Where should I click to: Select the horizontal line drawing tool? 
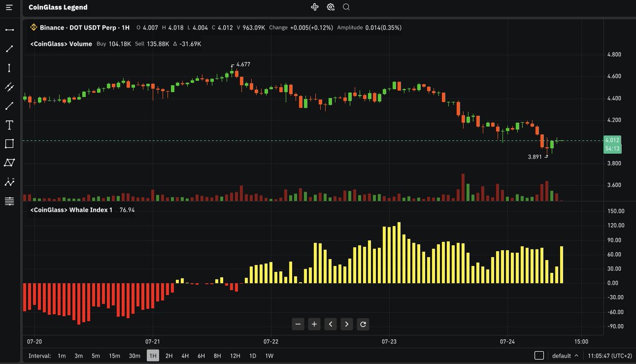[10, 30]
